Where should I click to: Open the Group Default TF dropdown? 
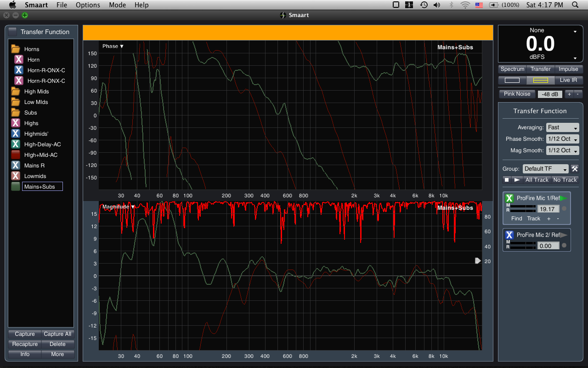[545, 169]
